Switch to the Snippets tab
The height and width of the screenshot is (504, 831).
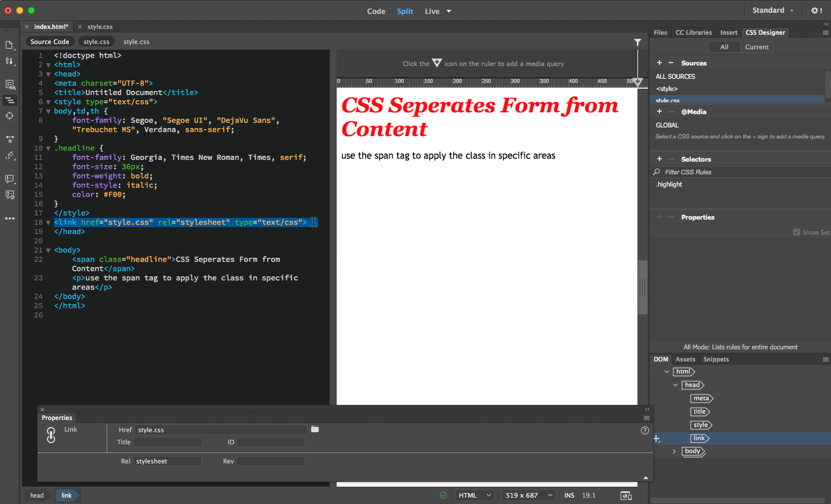(x=716, y=359)
